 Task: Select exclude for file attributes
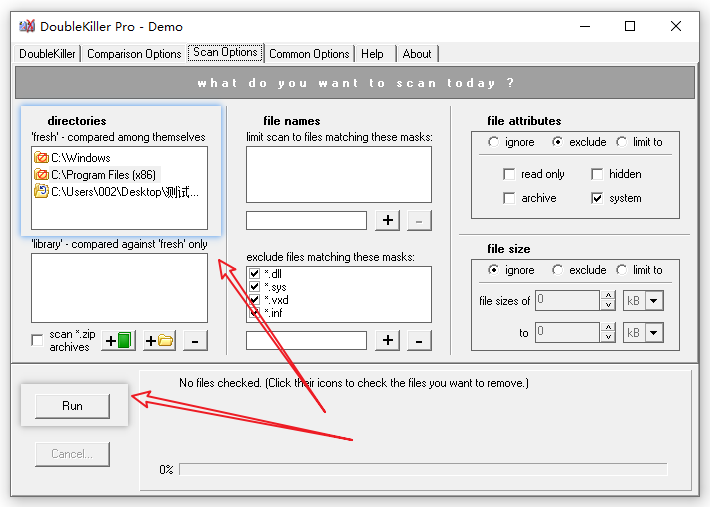(558, 142)
